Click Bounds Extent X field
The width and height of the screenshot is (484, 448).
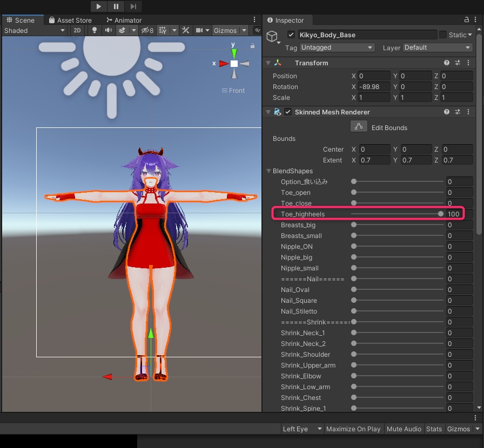(374, 160)
